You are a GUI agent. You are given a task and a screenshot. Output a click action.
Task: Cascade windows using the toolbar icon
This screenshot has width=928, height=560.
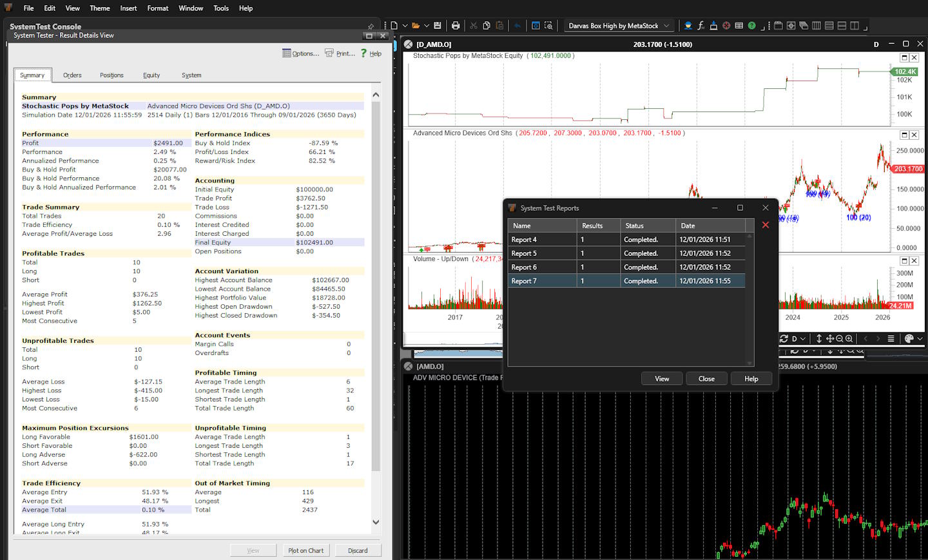click(804, 25)
